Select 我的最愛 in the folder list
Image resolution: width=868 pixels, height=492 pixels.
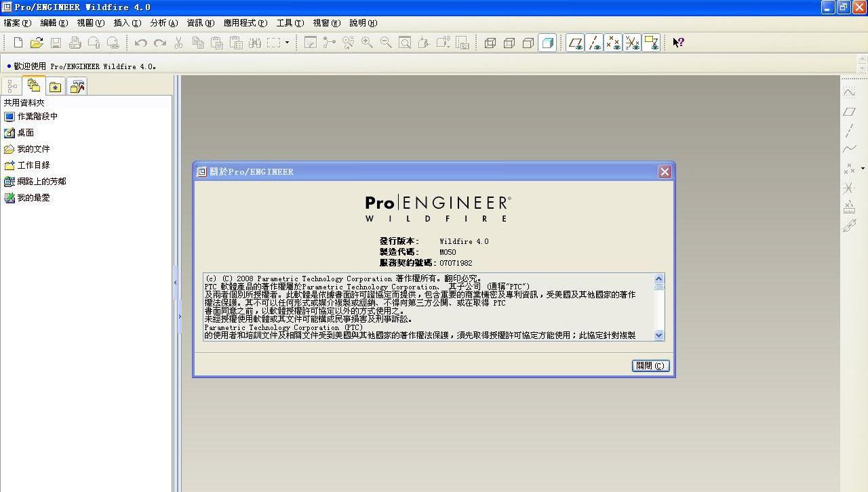coord(27,198)
